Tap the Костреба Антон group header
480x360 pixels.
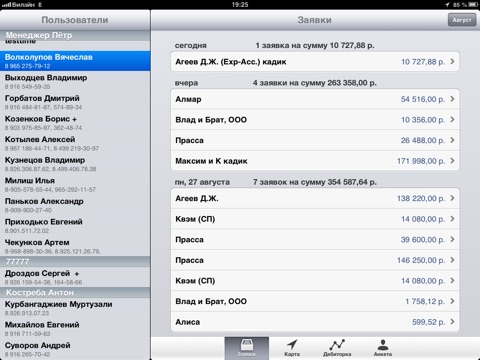coord(75,293)
